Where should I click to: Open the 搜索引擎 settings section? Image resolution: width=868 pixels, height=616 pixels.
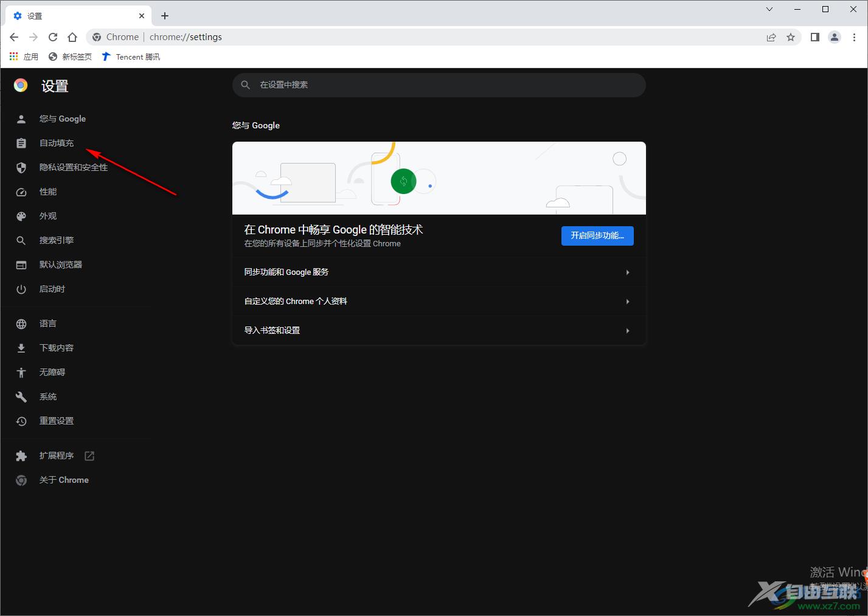point(57,240)
